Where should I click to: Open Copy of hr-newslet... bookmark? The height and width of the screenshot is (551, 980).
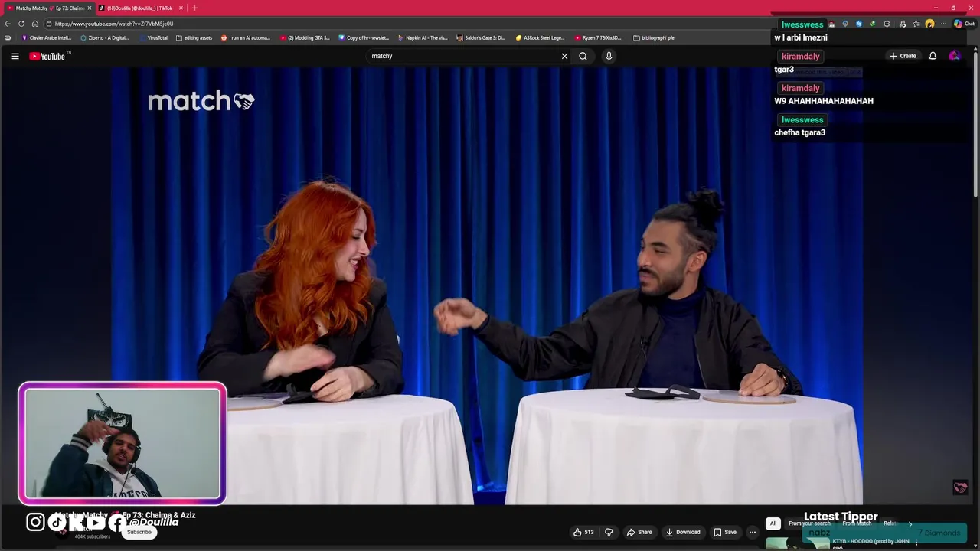point(364,37)
